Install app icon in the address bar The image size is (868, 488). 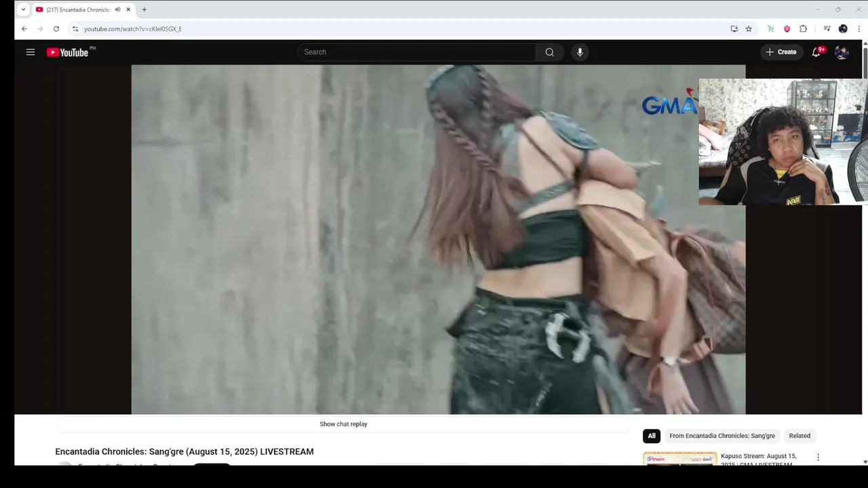(x=734, y=29)
